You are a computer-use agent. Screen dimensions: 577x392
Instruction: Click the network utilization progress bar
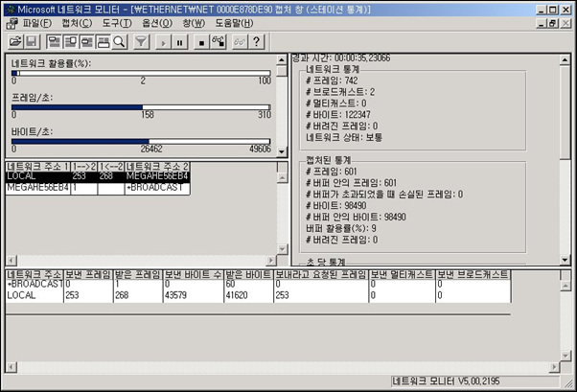[141, 73]
